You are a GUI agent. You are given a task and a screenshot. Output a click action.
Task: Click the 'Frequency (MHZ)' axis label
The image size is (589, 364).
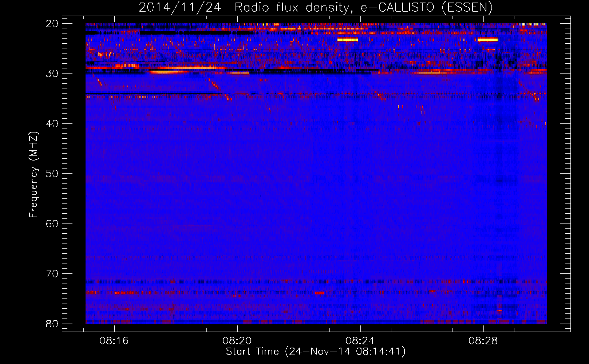(33, 175)
